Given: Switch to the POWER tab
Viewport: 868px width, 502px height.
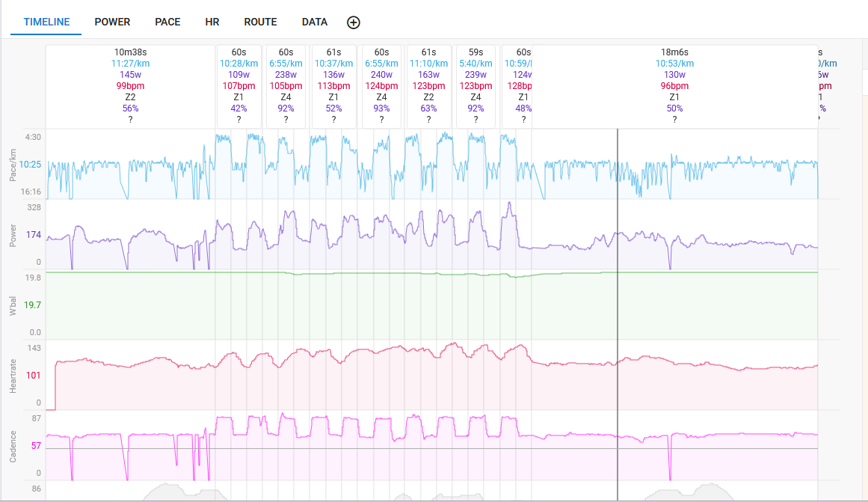Looking at the screenshot, I should [x=112, y=22].
